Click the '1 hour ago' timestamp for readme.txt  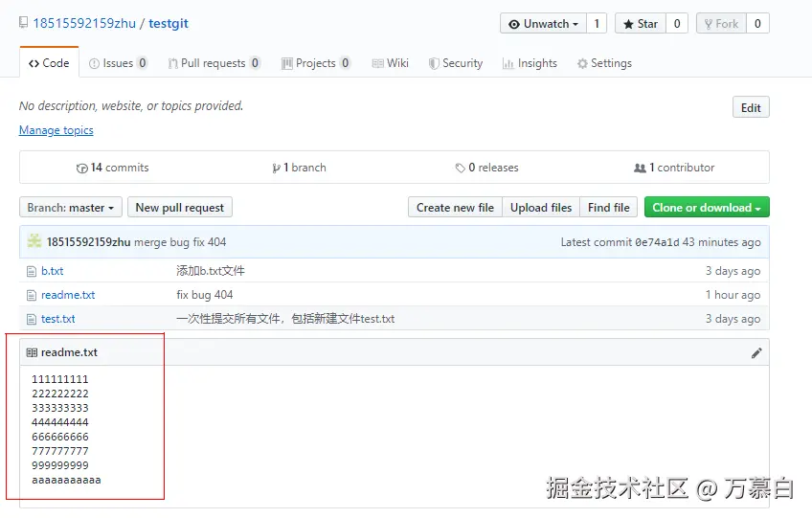pos(733,295)
